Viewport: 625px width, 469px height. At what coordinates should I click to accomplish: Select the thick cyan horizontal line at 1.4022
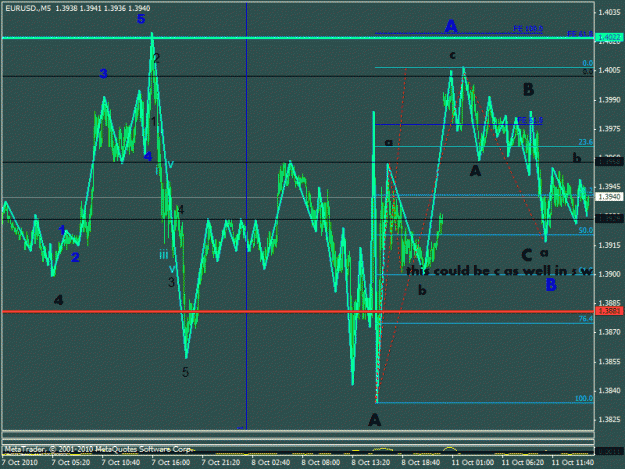(x=298, y=38)
